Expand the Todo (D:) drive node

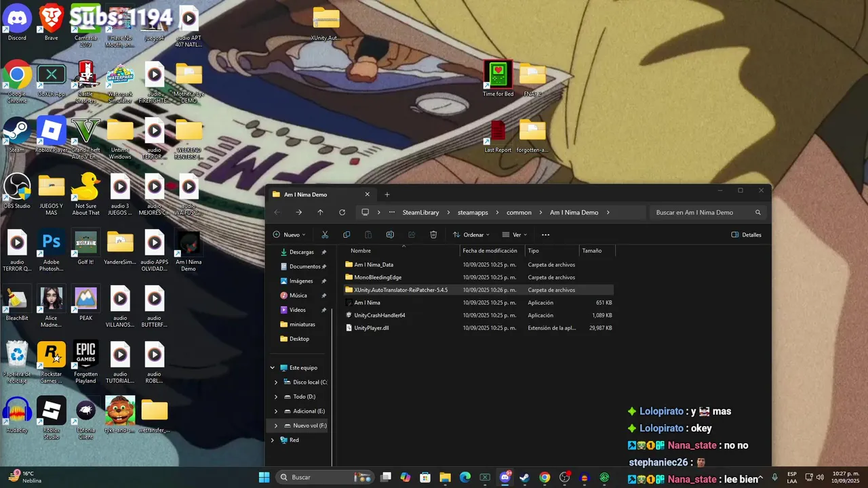[x=276, y=396]
